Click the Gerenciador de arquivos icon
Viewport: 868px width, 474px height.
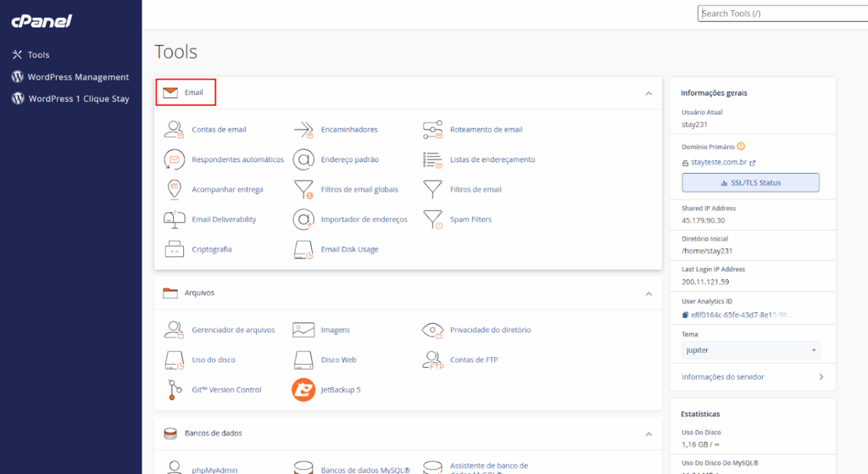click(x=174, y=330)
